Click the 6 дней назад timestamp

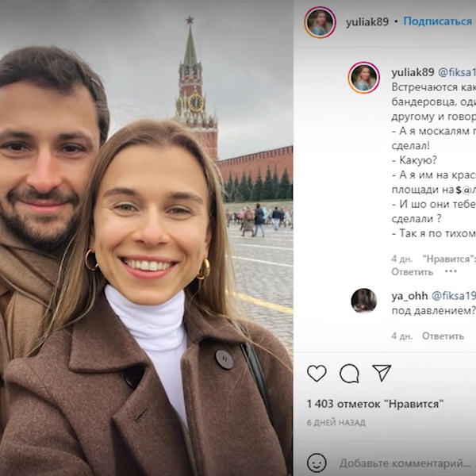click(336, 423)
